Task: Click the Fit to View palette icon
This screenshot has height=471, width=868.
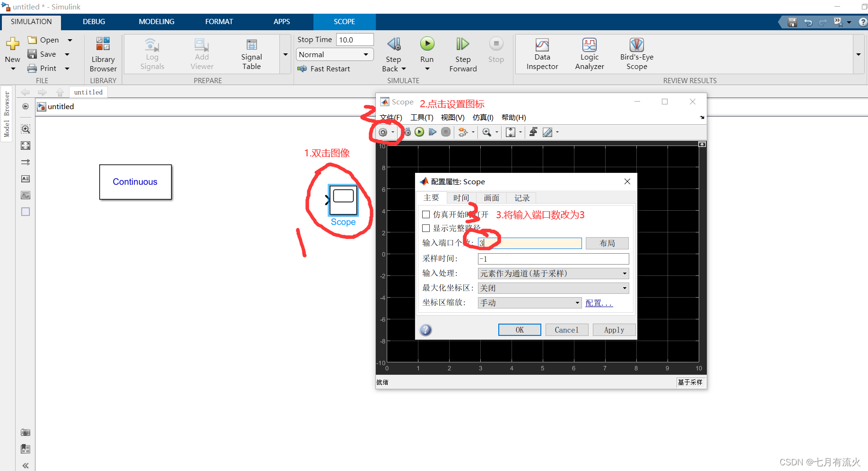Action: [26, 146]
